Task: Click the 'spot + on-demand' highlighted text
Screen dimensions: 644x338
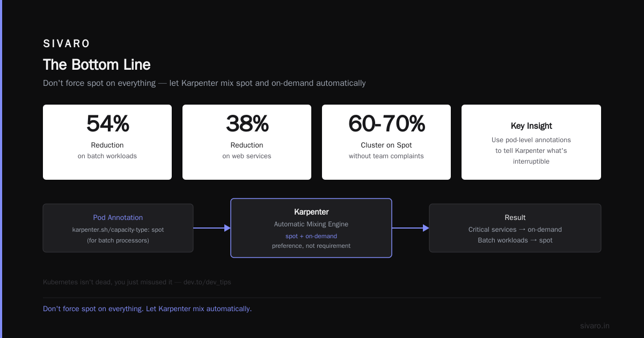Action: click(311, 236)
